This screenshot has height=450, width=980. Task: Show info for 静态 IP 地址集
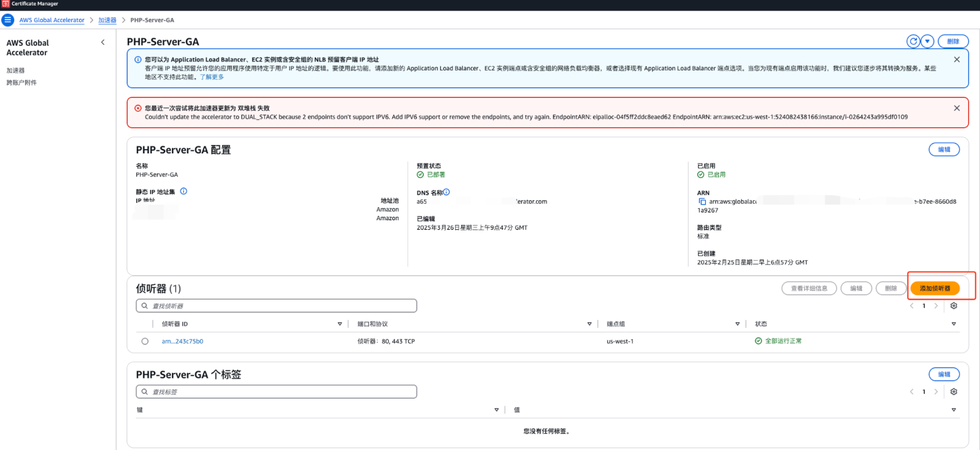pos(184,192)
